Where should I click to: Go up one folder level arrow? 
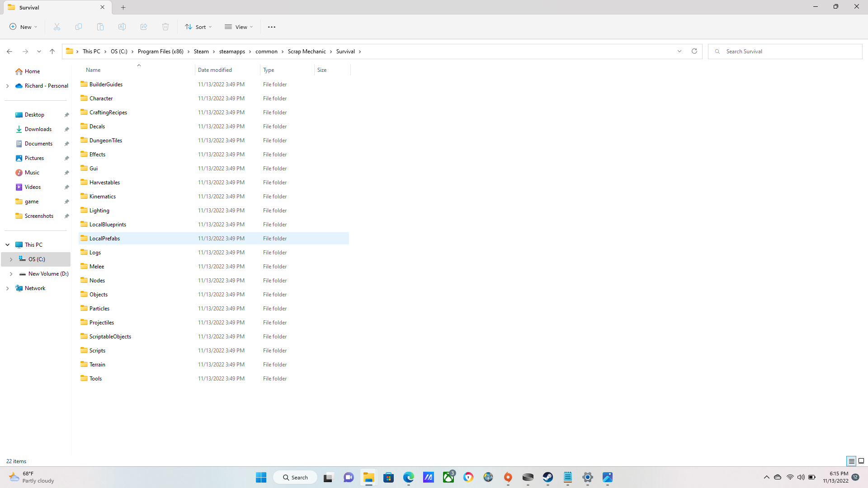pyautogui.click(x=52, y=52)
